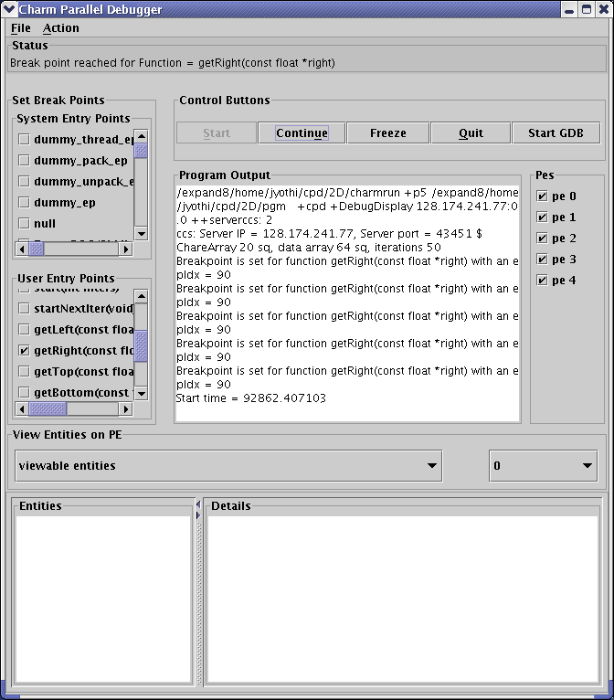Open the window menu icon in title bar
The image size is (614, 700).
9,10
